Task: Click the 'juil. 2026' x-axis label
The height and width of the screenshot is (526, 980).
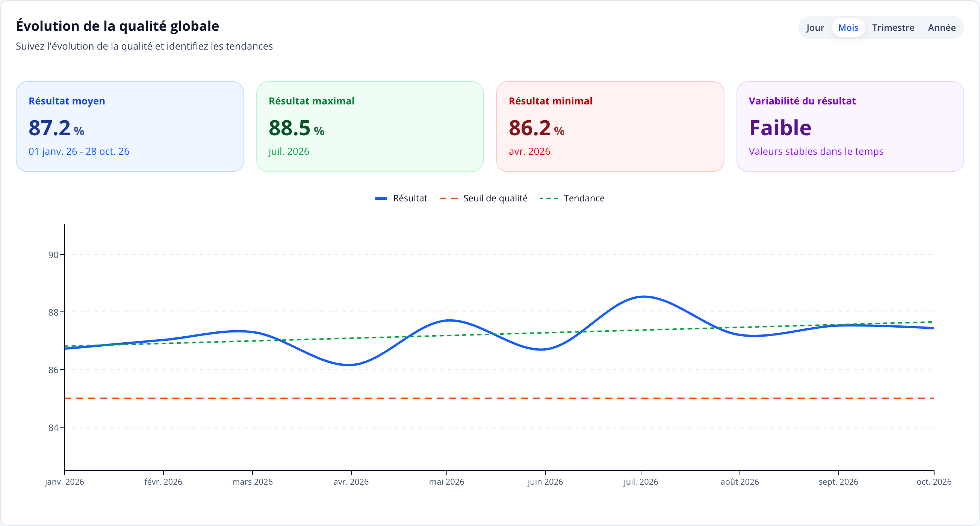Action: click(641, 482)
